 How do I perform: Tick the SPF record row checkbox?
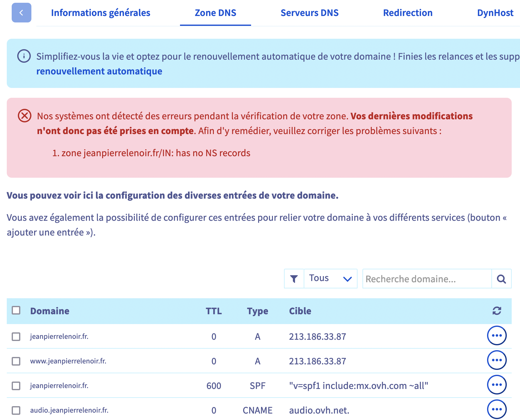point(16,386)
